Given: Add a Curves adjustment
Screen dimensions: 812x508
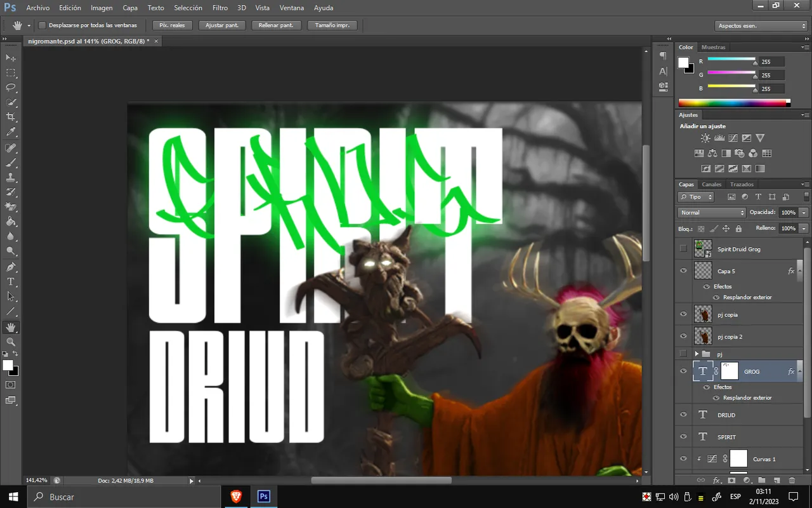Looking at the screenshot, I should click(733, 138).
